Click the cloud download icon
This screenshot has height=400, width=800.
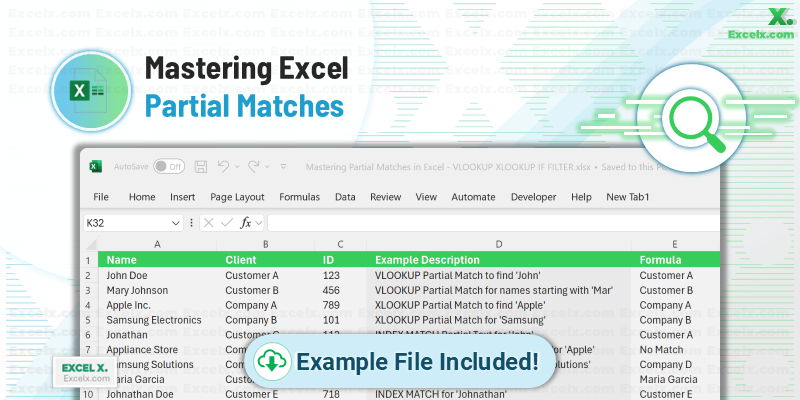pyautogui.click(x=272, y=361)
